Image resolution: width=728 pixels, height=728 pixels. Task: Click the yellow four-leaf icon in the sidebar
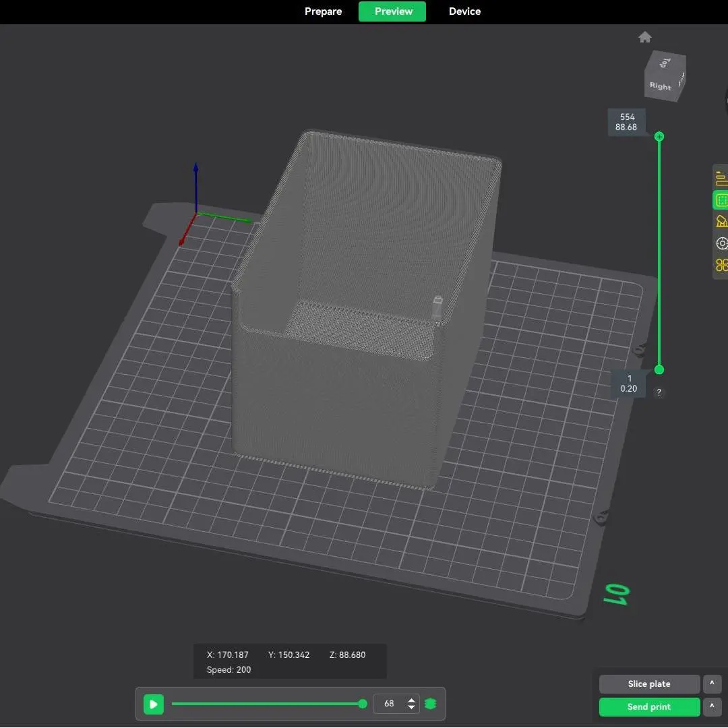[722, 265]
